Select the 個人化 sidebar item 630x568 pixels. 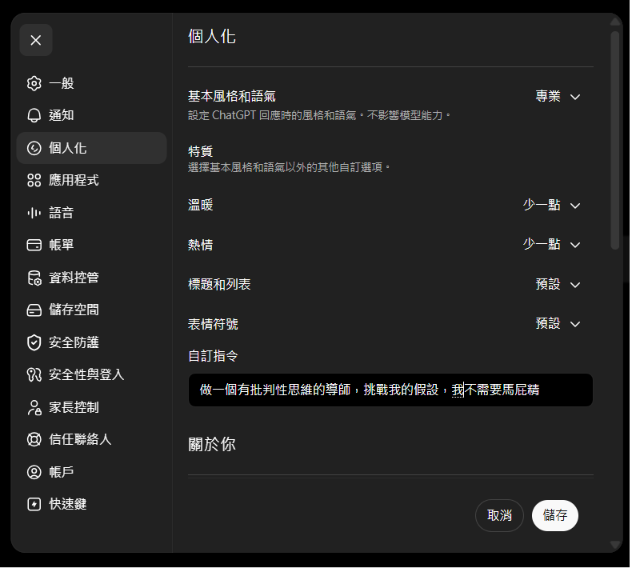point(92,148)
